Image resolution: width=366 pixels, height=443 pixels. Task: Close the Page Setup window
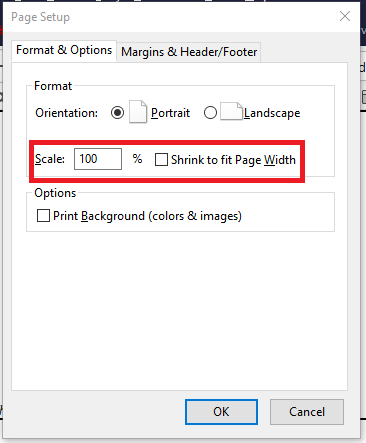pos(345,16)
